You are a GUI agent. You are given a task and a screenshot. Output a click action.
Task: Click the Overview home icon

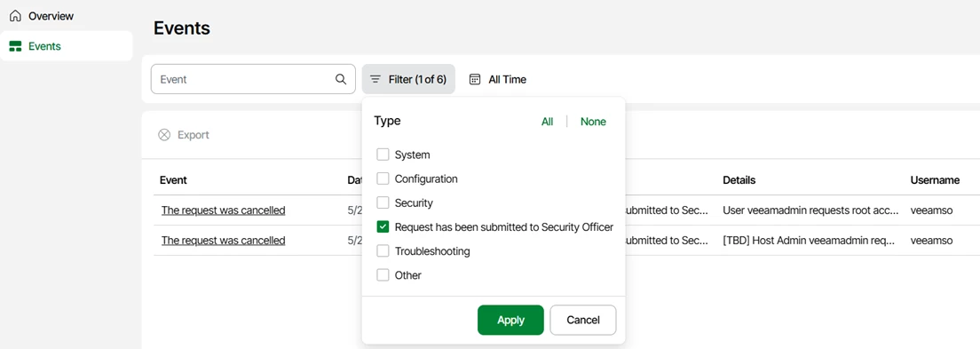pos(16,16)
